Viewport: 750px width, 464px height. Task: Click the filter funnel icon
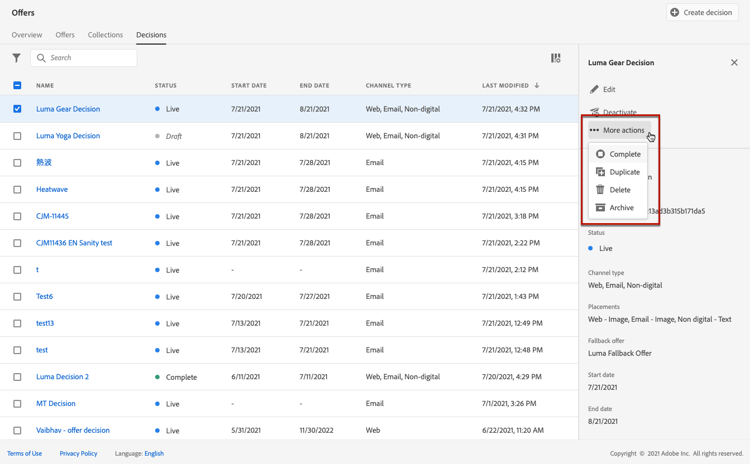coord(16,58)
